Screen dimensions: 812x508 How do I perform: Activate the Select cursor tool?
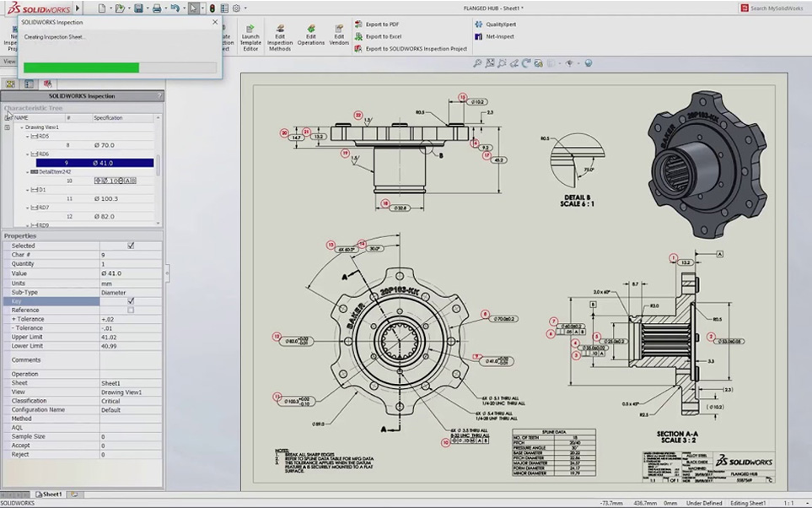194,8
